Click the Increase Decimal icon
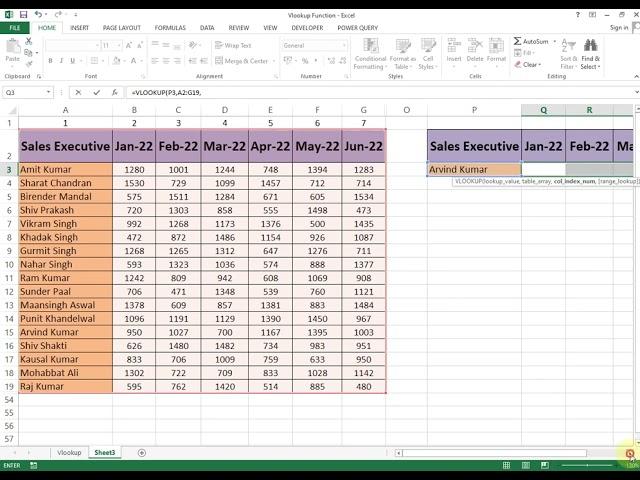The height and width of the screenshot is (480, 640). click(x=331, y=61)
